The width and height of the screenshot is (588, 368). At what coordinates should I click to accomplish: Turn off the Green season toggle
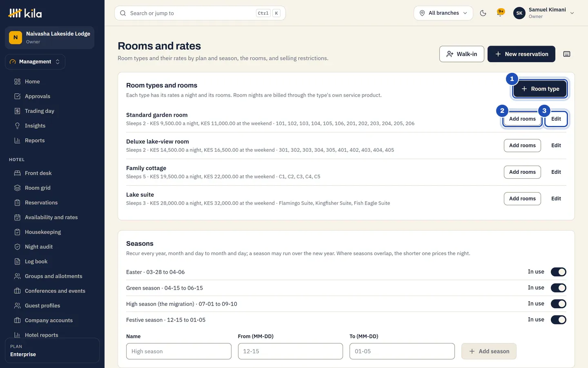pyautogui.click(x=559, y=288)
